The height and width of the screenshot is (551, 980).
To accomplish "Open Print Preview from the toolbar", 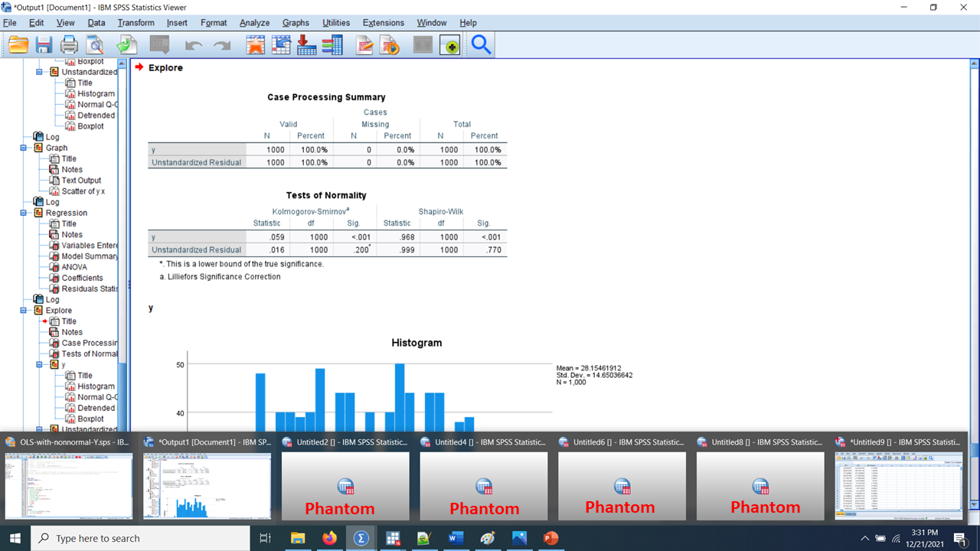I will 94,45.
